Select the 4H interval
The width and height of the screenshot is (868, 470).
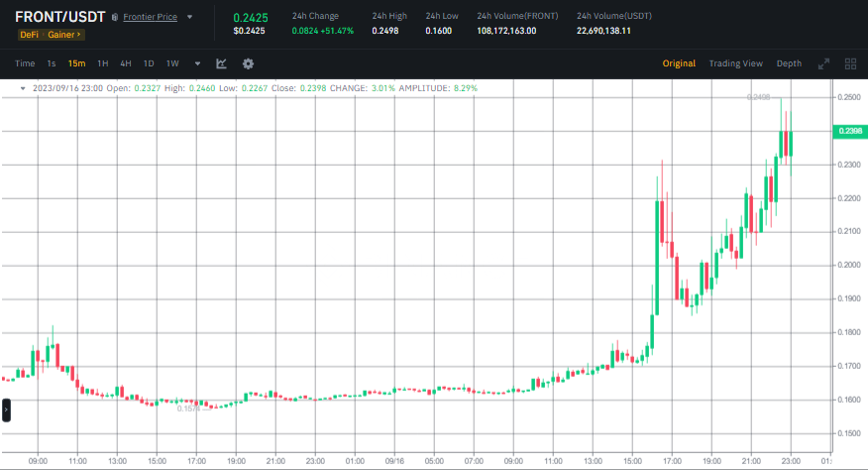(x=126, y=63)
